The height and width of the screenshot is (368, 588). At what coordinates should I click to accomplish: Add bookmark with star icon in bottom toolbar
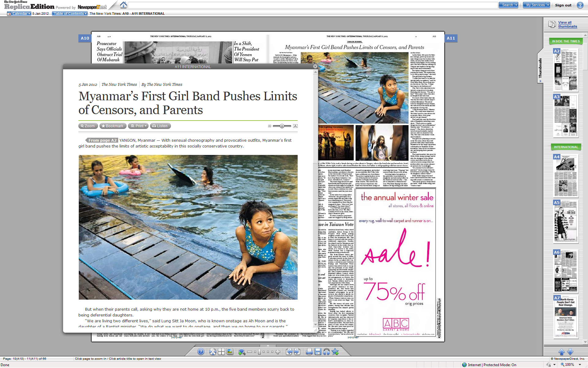click(335, 352)
